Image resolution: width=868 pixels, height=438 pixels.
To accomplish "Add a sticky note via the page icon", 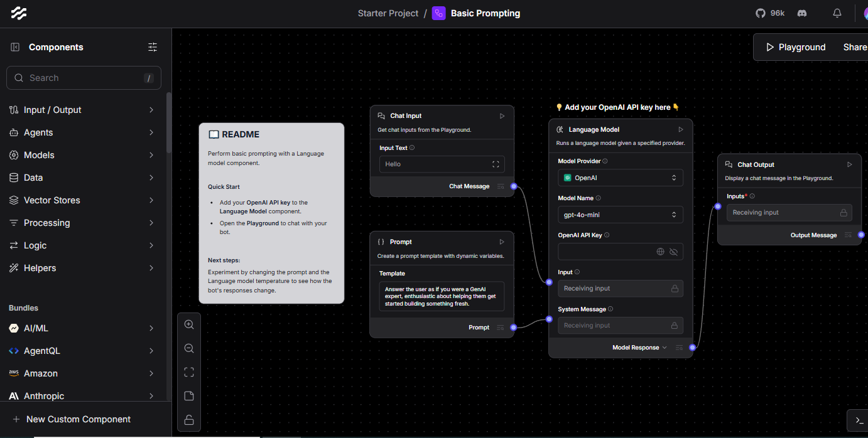I will click(189, 396).
